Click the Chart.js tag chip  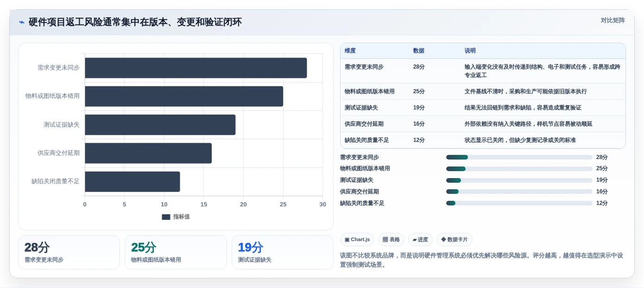click(x=357, y=239)
